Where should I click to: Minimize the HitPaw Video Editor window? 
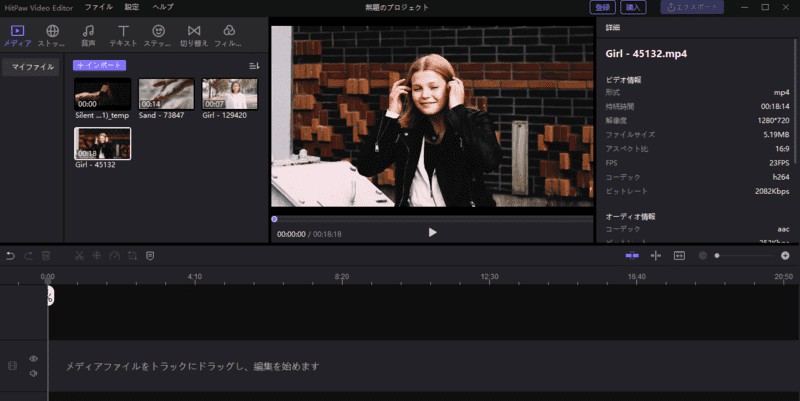(744, 7)
